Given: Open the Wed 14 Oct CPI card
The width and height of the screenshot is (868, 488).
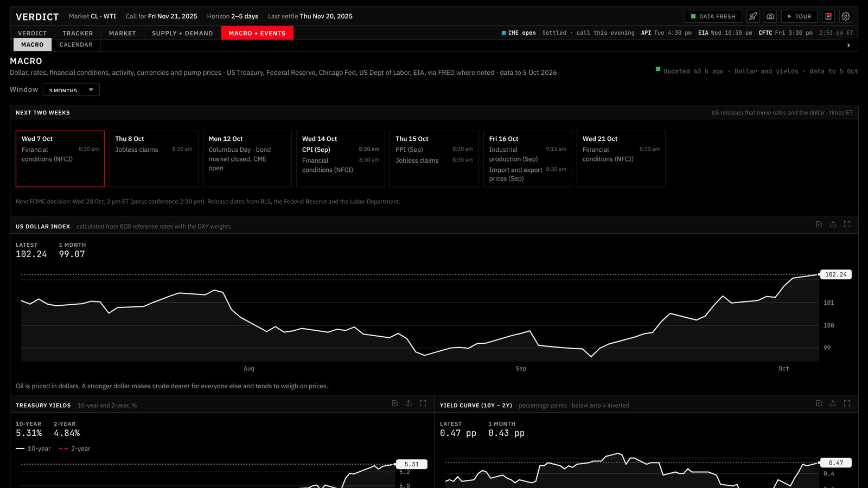Looking at the screenshot, I should tap(341, 159).
